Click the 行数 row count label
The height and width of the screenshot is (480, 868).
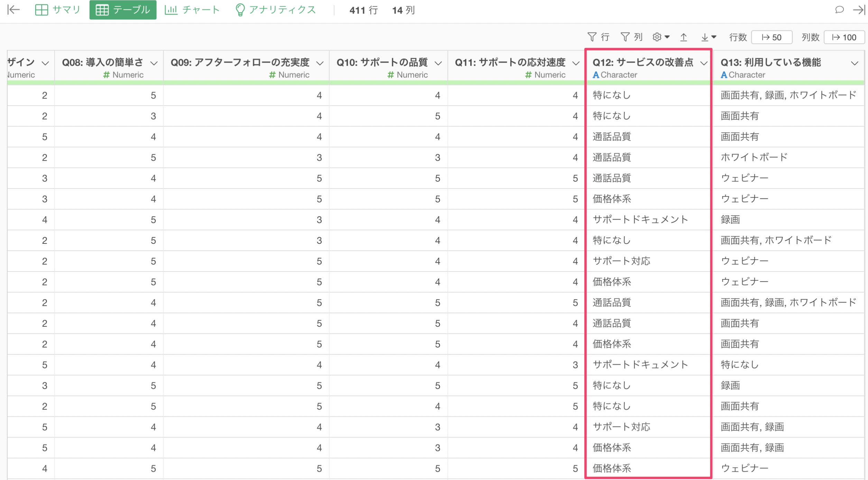coord(738,37)
